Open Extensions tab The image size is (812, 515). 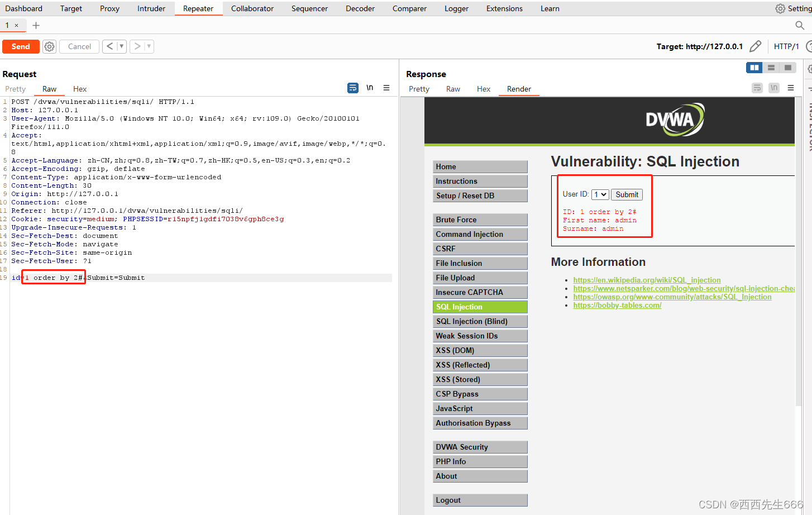tap(504, 8)
